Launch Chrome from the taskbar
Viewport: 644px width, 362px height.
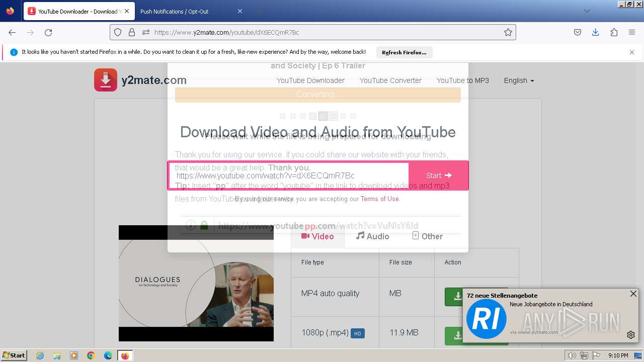pyautogui.click(x=91, y=355)
